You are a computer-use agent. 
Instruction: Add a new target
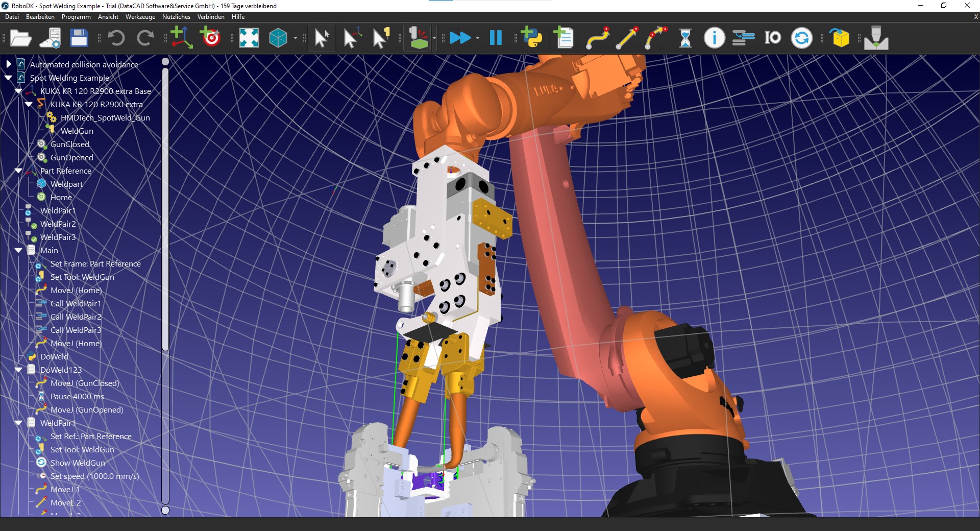click(x=210, y=38)
